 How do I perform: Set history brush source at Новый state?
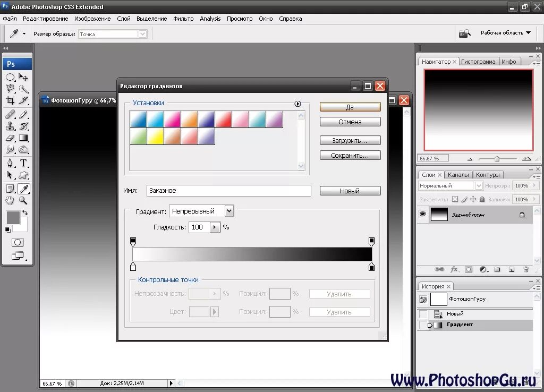click(423, 314)
